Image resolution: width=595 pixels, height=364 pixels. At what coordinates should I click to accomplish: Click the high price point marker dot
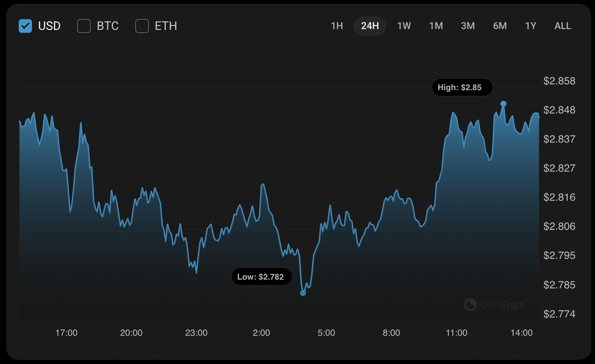coord(503,104)
